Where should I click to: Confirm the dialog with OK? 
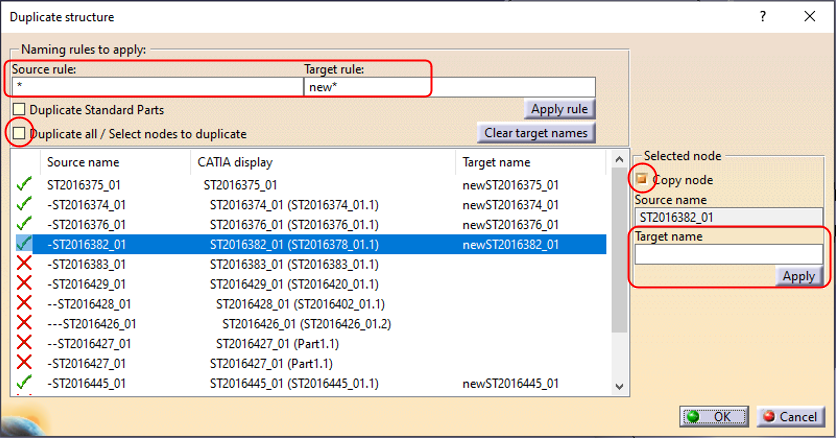pos(711,416)
